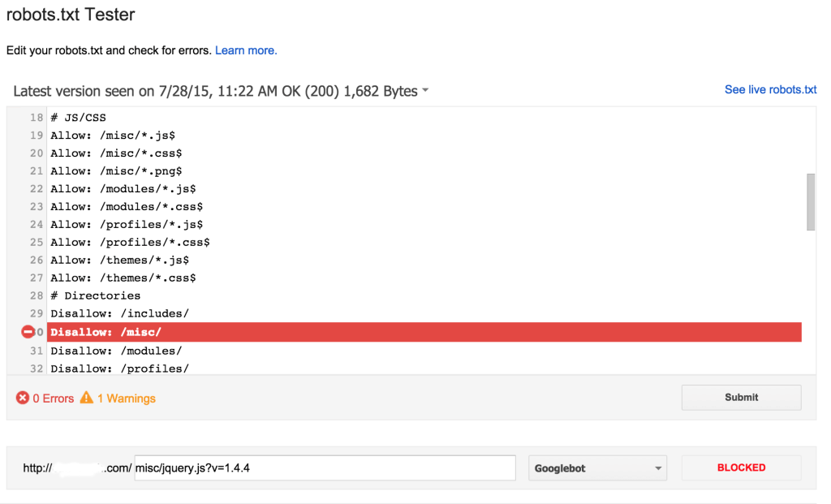
Task: Click line number 18 in the editor
Action: [x=36, y=117]
